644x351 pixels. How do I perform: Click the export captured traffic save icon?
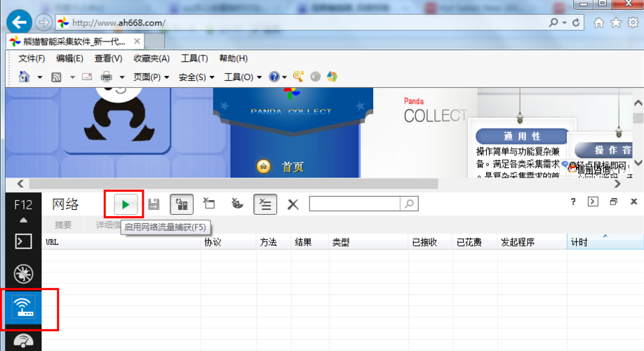point(154,204)
